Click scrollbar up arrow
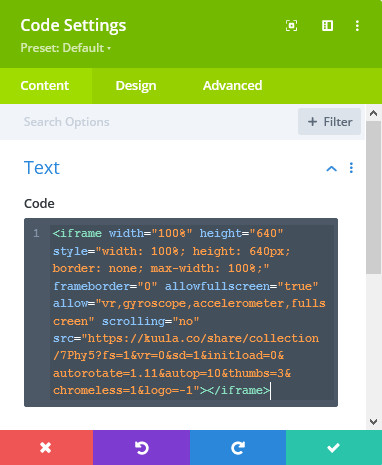The image size is (382, 465). point(373,113)
